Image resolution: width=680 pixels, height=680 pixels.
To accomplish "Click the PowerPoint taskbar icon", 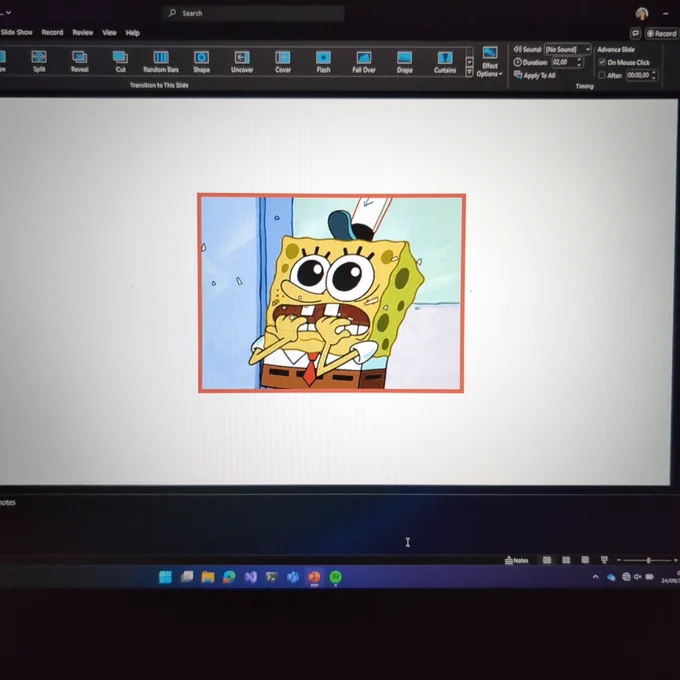I will 314,577.
